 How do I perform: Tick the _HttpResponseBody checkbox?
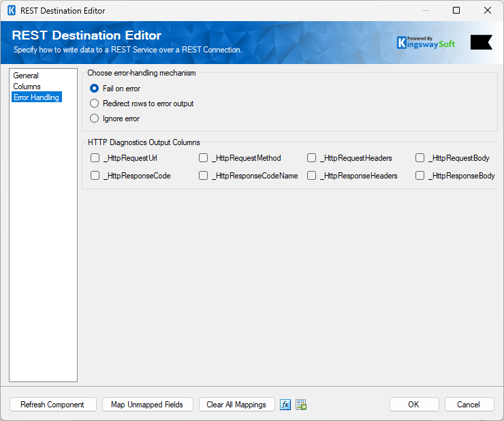(x=420, y=176)
